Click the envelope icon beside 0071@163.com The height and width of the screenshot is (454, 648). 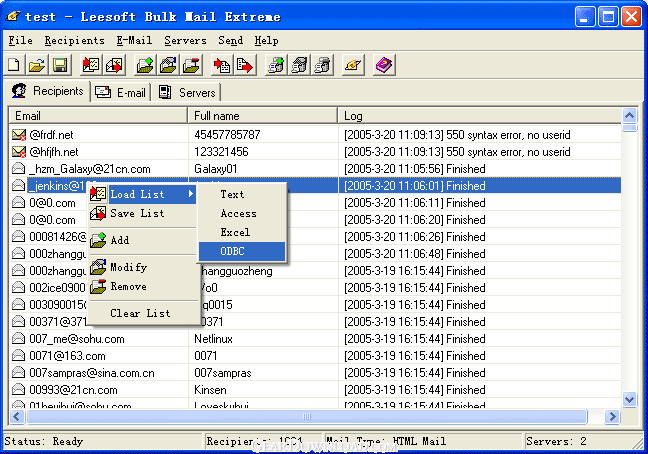click(18, 356)
